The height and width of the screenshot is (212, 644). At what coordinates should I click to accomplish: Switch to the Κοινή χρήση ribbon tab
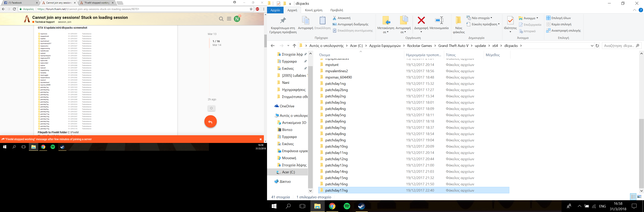pyautogui.click(x=314, y=10)
